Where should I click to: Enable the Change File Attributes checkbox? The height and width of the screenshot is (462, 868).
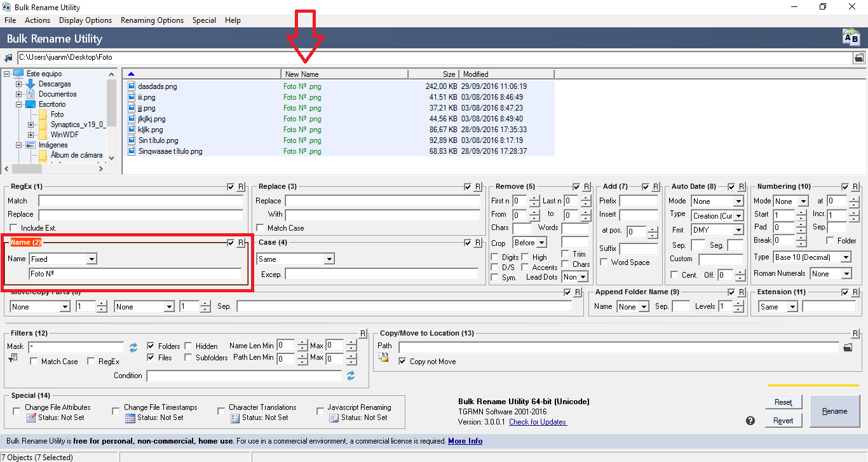tap(16, 412)
